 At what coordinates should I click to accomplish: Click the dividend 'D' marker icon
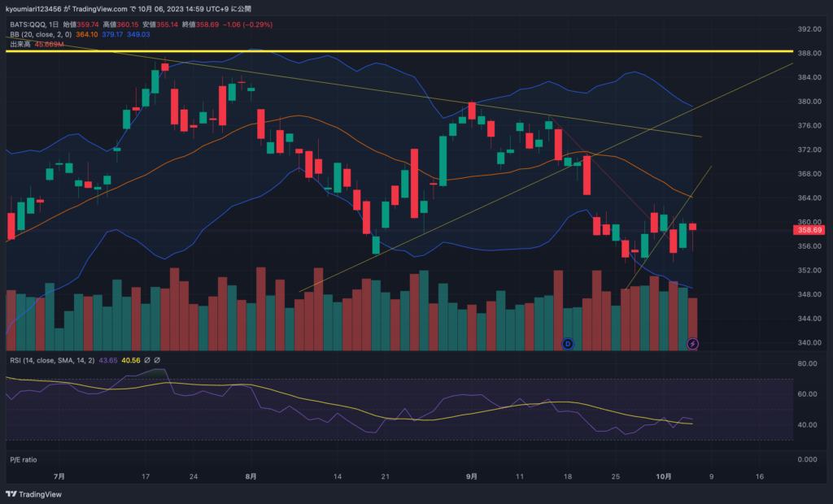click(x=568, y=344)
